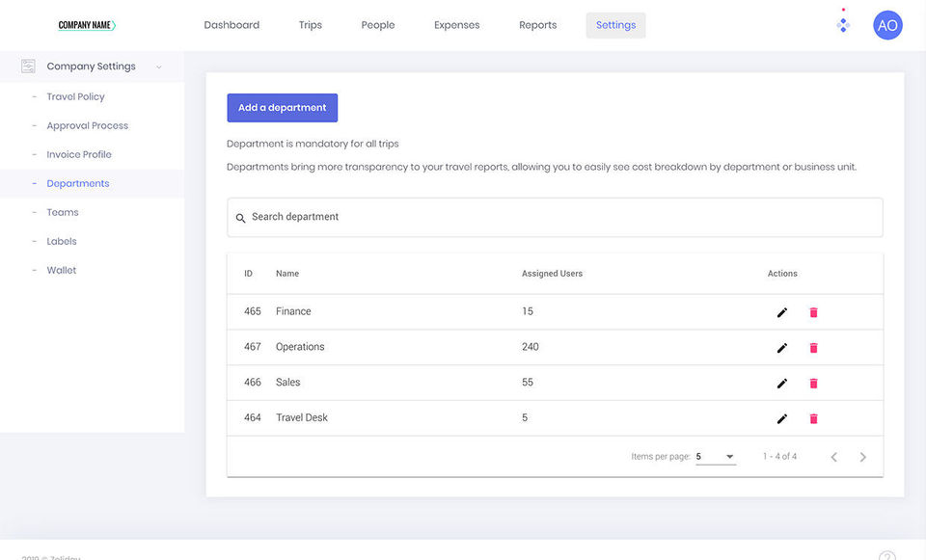The width and height of the screenshot is (926, 560).
Task: Click the pencil icon for Sales
Action: 782,384
